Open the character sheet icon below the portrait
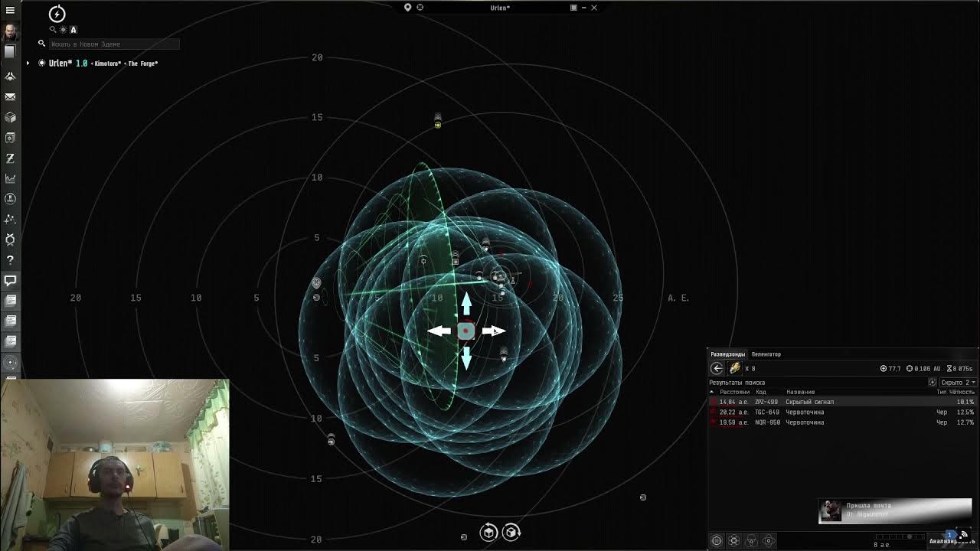This screenshot has height=551, width=980. click(10, 52)
